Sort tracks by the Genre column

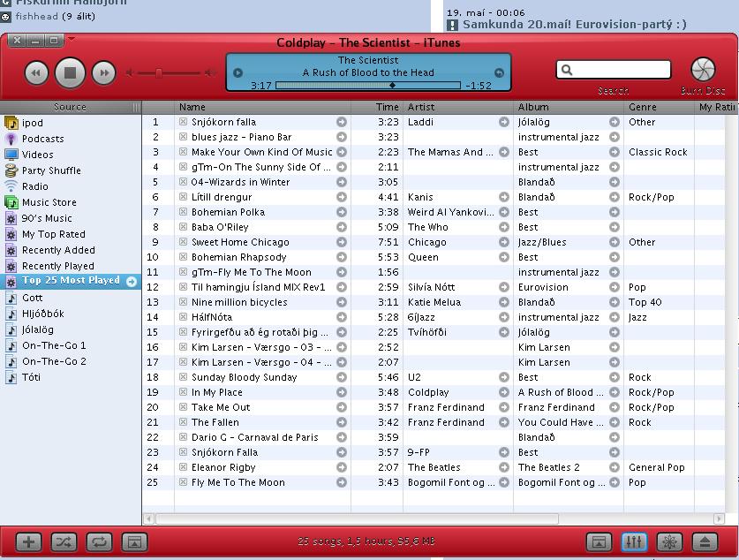pyautogui.click(x=659, y=107)
